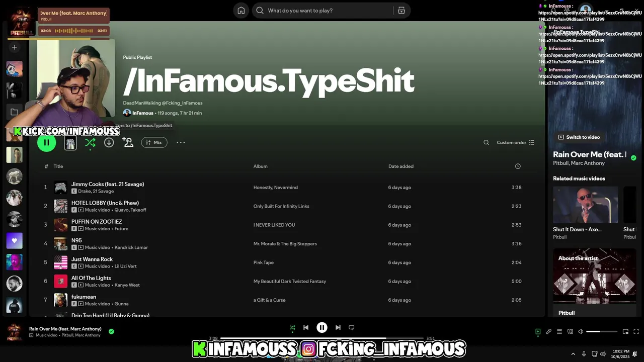Open the Lil Uzi Vert artist link
This screenshot has width=644, height=362.
pyautogui.click(x=125, y=266)
